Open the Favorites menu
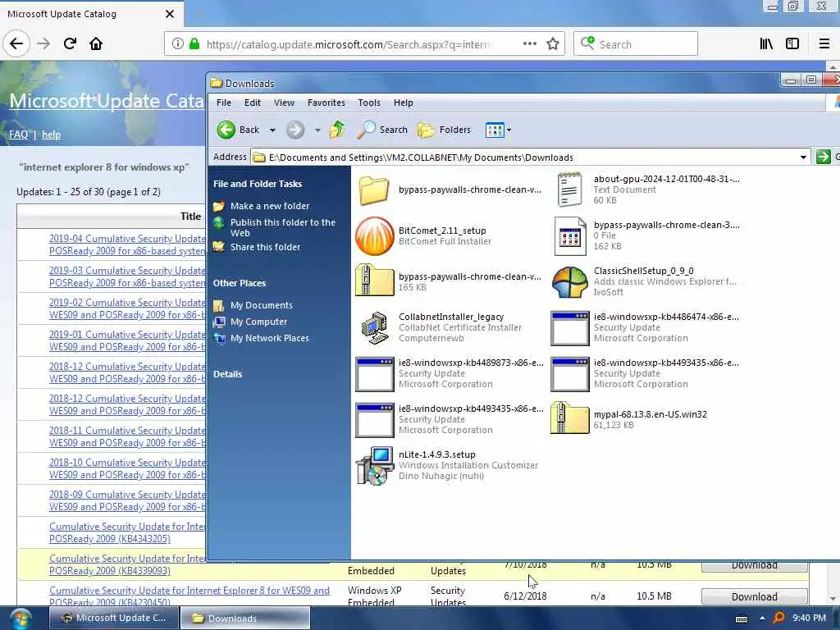Screen dimensions: 840x630 pyautogui.click(x=326, y=103)
